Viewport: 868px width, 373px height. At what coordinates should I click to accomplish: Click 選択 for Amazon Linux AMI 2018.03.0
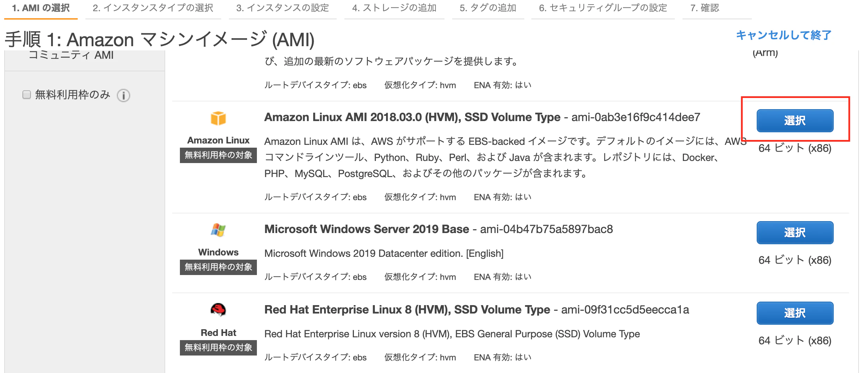[795, 120]
